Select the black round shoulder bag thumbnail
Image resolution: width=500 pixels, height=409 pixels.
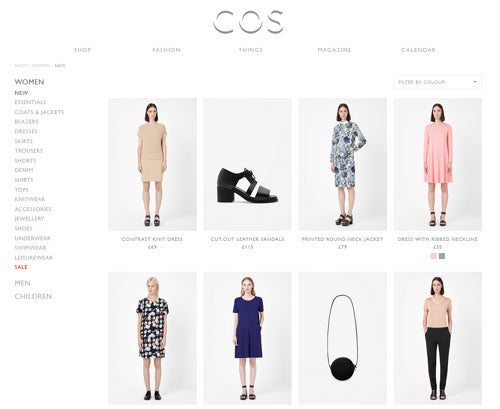(x=342, y=338)
